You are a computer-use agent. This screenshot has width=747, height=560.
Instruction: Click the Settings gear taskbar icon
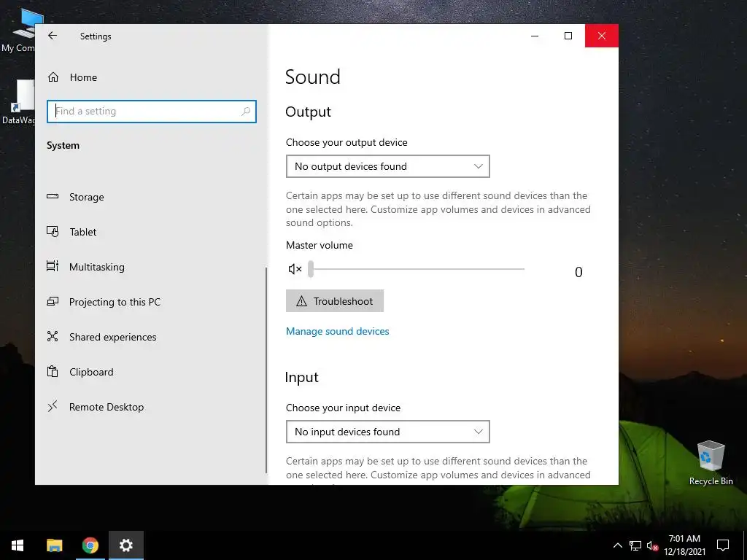(125, 545)
